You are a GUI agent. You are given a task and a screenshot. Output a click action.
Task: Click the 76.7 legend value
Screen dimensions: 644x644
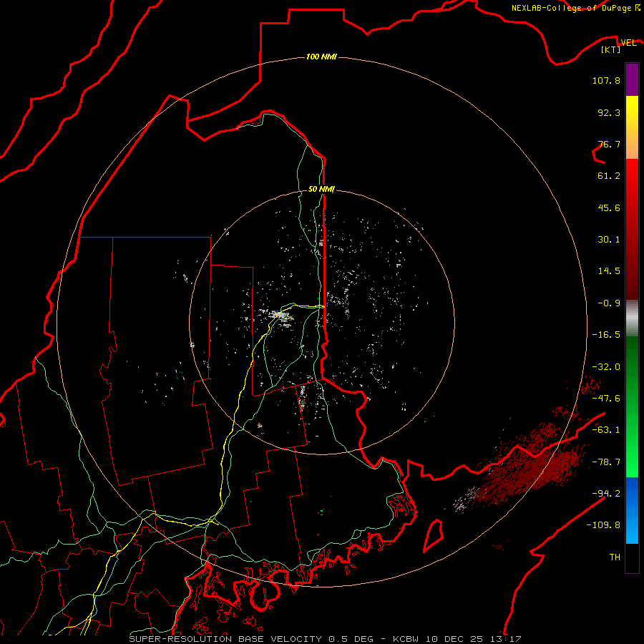tap(609, 144)
